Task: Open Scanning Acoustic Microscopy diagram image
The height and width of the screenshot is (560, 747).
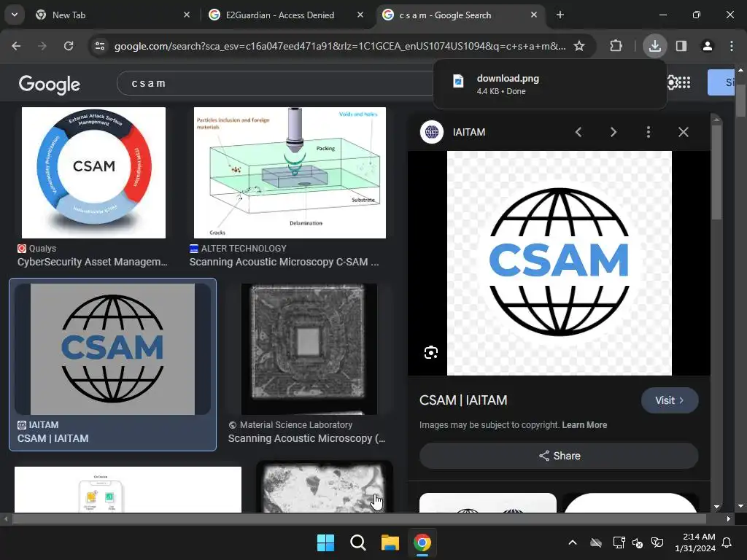Action: [x=290, y=172]
